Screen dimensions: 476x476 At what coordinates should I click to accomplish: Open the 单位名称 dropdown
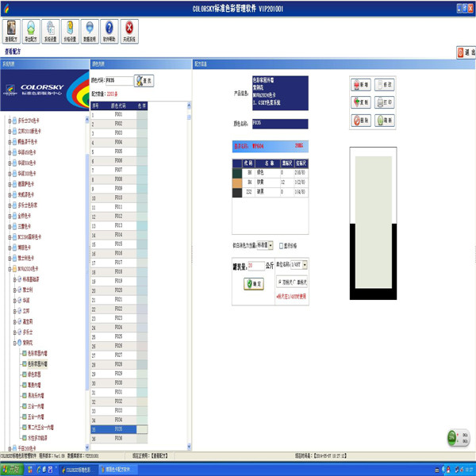coord(305,265)
